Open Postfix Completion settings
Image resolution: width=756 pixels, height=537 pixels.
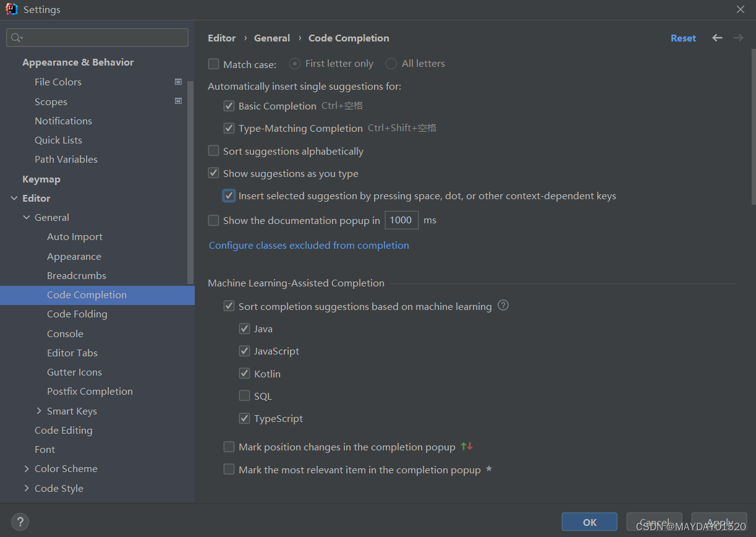coord(90,391)
